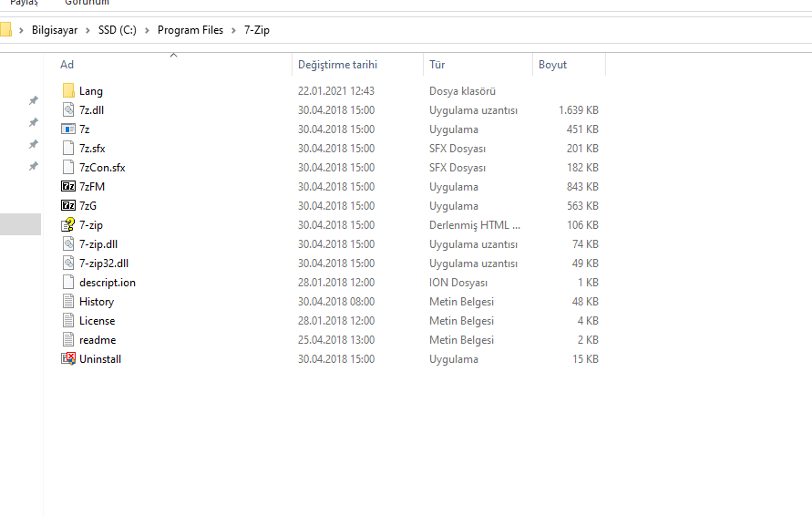
Task: Click the 843 KB size cell
Action: click(582, 187)
